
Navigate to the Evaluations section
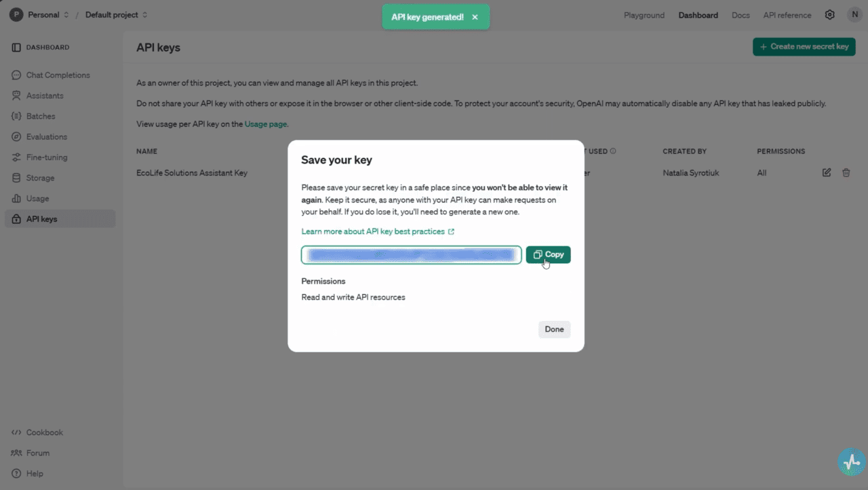pos(47,136)
